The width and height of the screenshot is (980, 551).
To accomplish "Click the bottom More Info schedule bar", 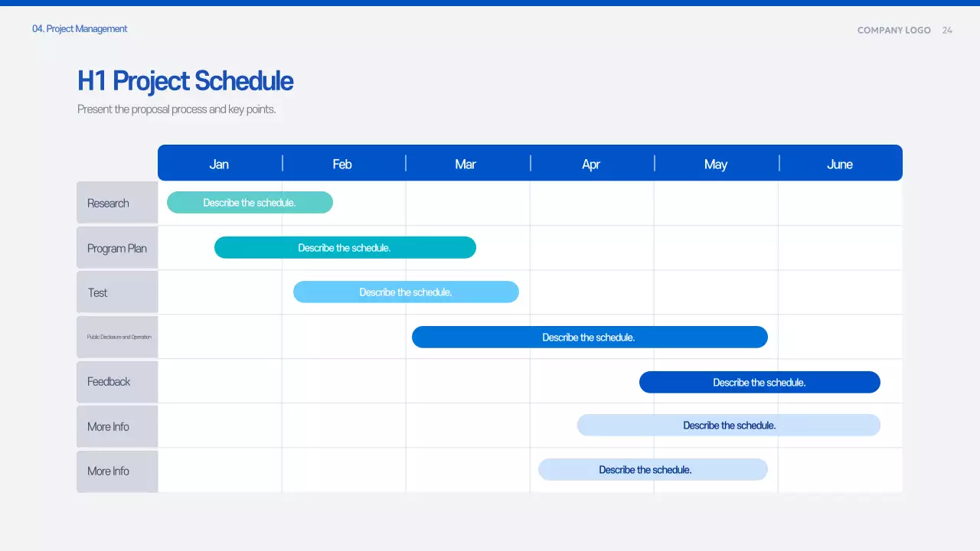I will click(x=653, y=469).
